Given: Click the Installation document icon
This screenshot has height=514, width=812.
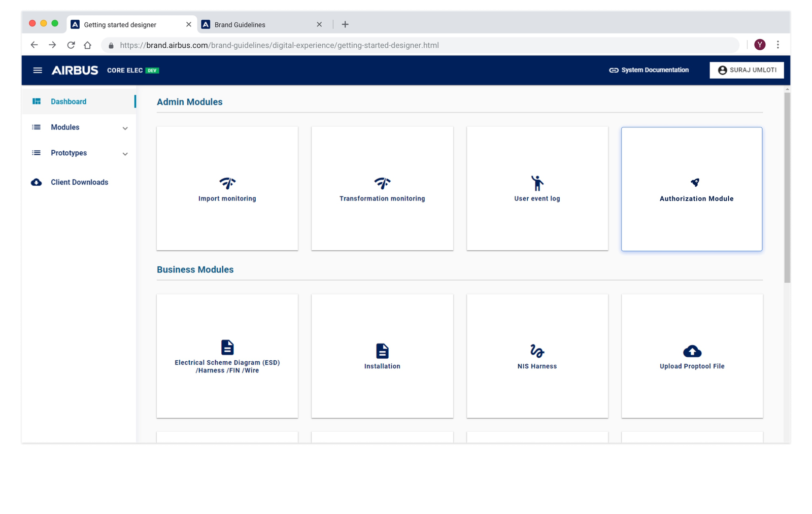Looking at the screenshot, I should pos(382,351).
